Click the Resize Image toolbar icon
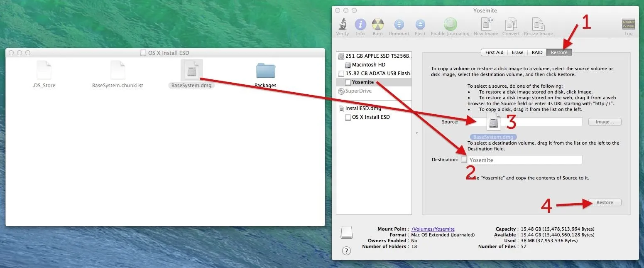 coord(539,24)
